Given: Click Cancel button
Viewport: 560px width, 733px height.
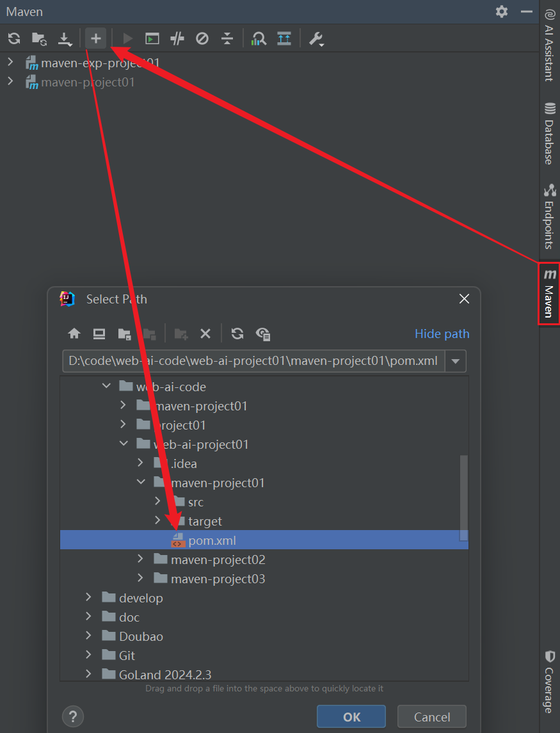Looking at the screenshot, I should [432, 716].
